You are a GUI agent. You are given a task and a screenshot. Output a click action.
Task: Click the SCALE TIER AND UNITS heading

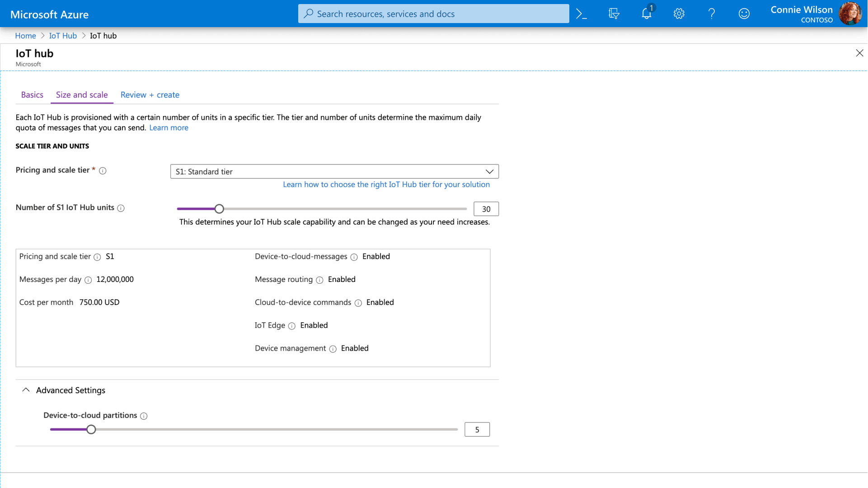coord(52,146)
